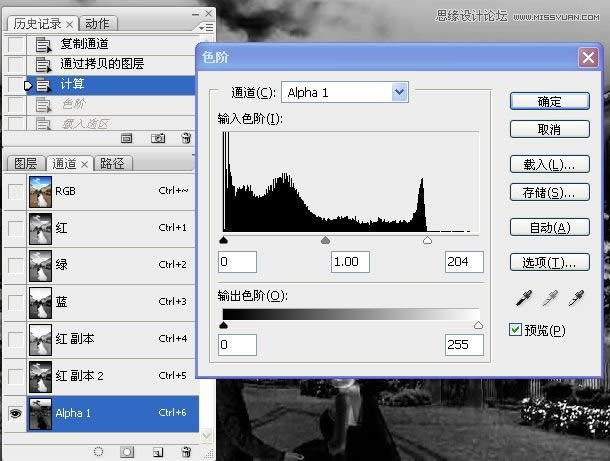The width and height of the screenshot is (610, 461).
Task: Uncheck the 预览 preview checkbox
Action: coord(515,330)
